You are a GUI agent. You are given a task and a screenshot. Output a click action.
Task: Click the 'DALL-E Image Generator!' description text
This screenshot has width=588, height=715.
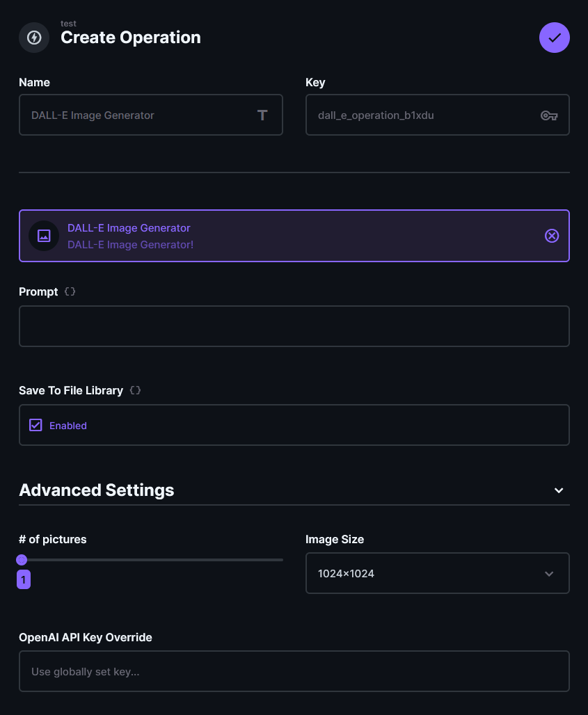coord(130,245)
